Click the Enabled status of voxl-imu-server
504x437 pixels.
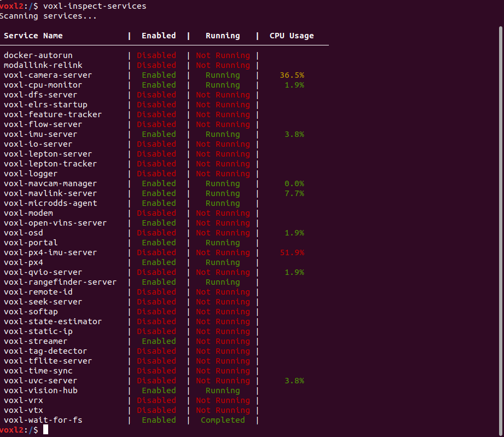tap(159, 134)
